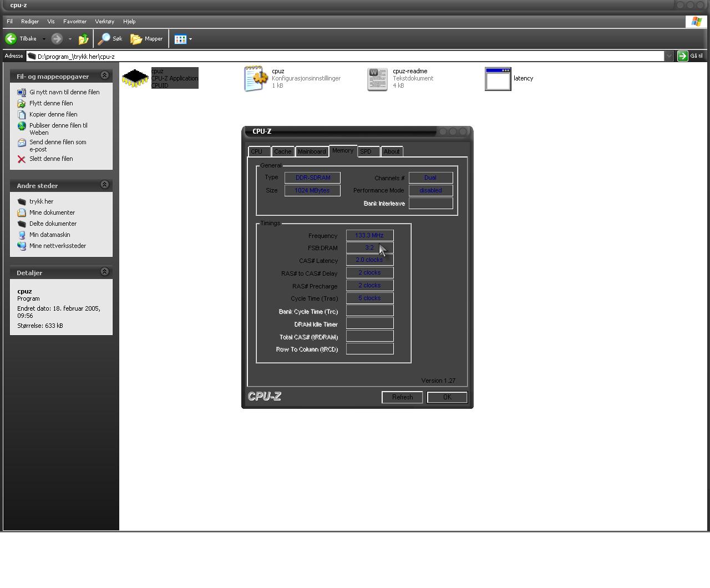Open the Vis menu
The width and height of the screenshot is (710, 588).
pos(51,22)
